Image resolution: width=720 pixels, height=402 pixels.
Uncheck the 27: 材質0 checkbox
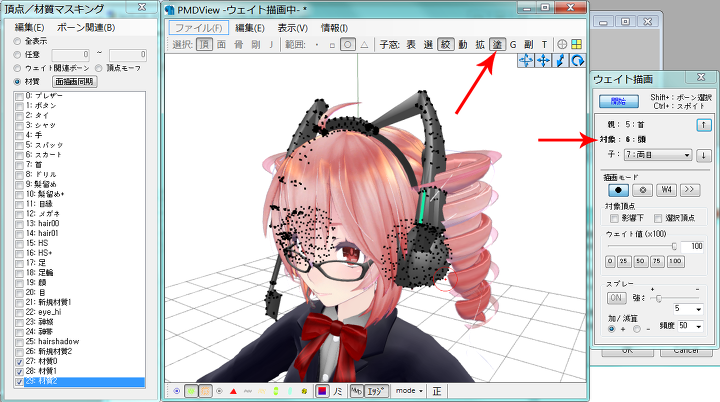pyautogui.click(x=19, y=362)
